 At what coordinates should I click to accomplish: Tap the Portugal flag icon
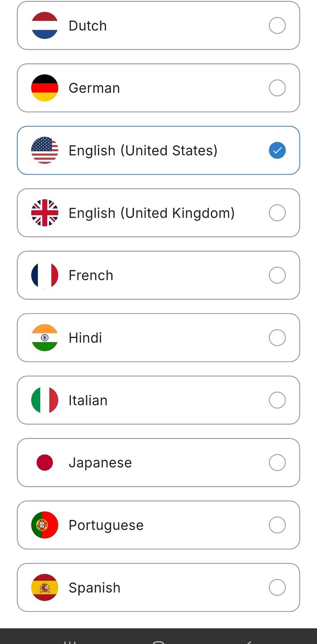[x=45, y=525]
